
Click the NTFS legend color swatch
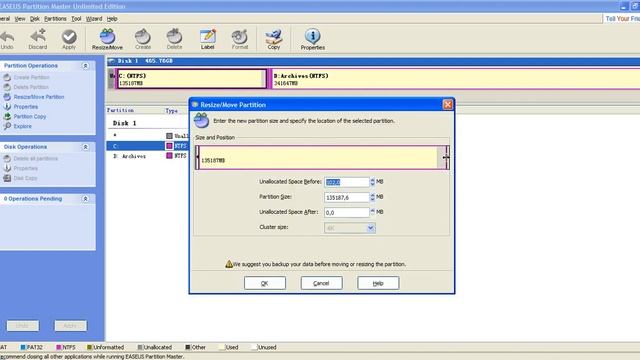(x=58, y=347)
